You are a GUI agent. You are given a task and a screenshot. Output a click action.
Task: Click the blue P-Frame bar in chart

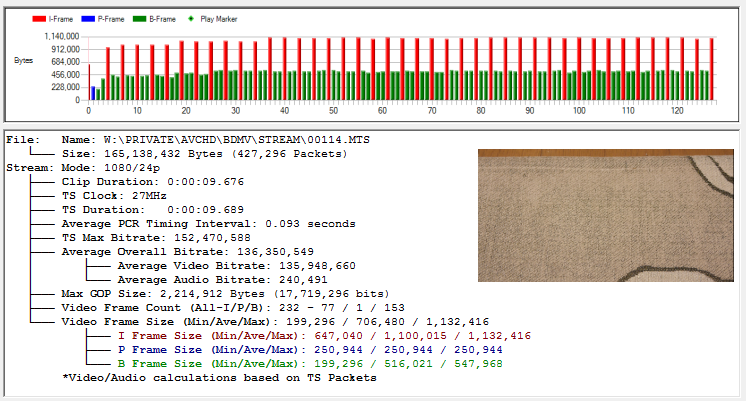93,93
